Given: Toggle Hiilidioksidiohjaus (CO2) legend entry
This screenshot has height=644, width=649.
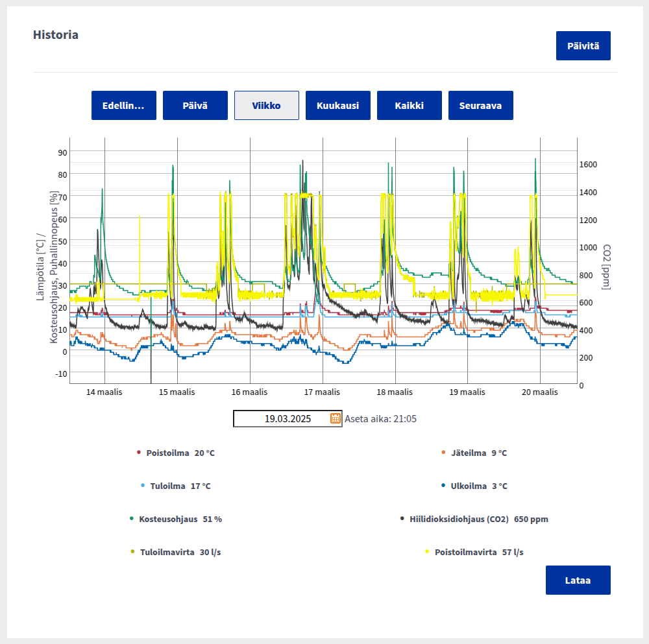Looking at the screenshot, I should (x=478, y=519).
